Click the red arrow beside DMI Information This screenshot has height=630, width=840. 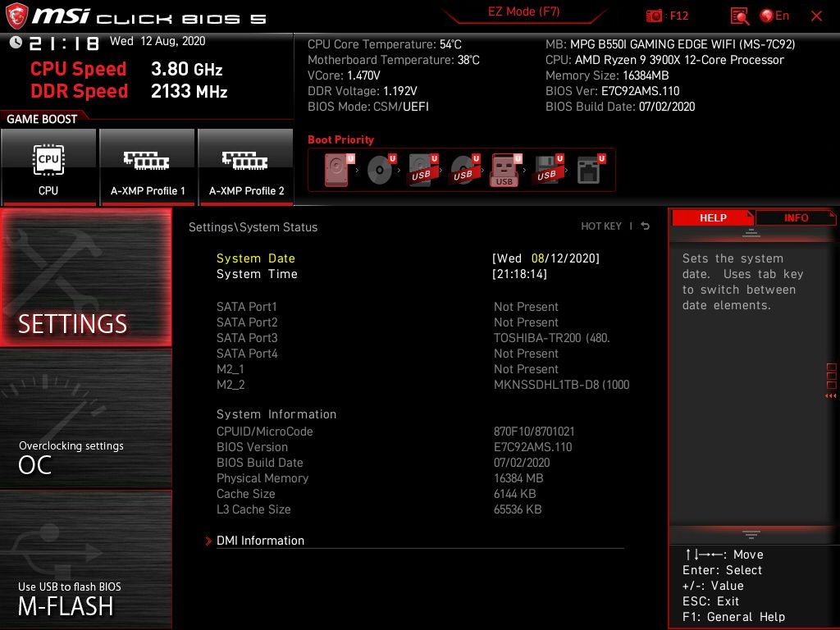(208, 541)
